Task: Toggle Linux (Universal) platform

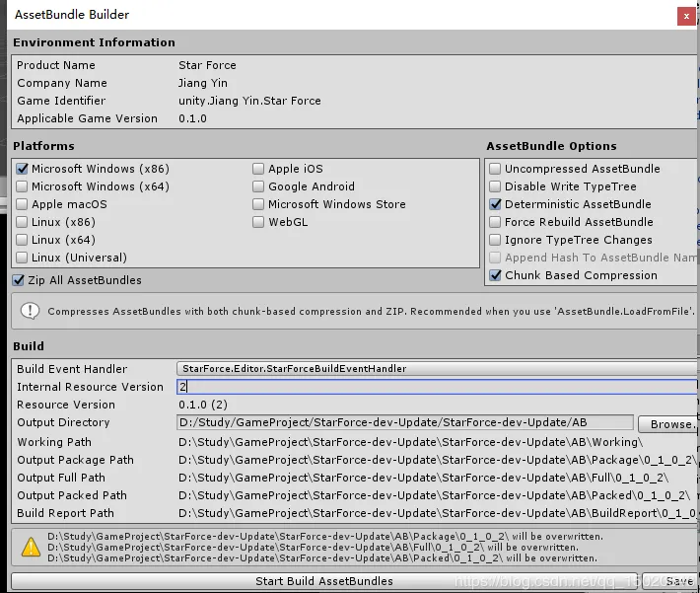Action: point(22,258)
